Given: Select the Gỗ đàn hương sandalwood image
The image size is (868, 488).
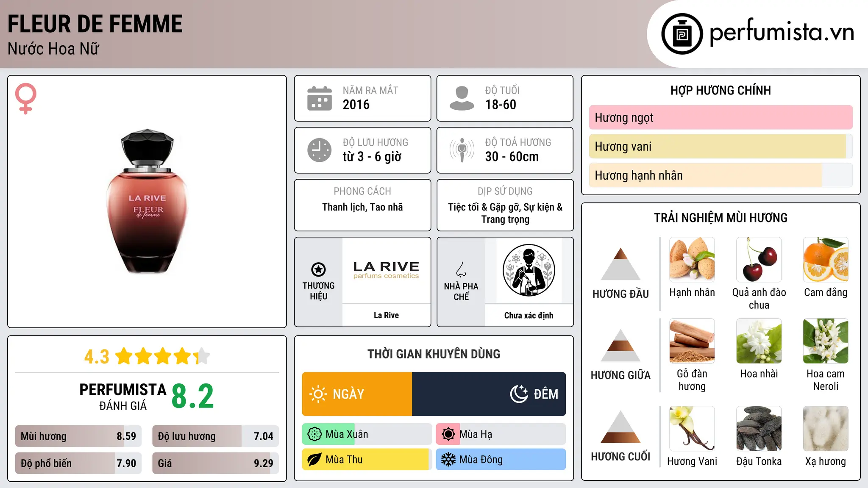Looking at the screenshot, I should point(692,341).
